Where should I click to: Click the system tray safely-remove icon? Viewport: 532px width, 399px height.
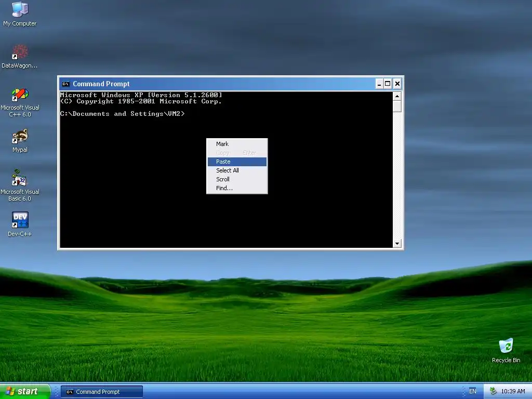493,391
